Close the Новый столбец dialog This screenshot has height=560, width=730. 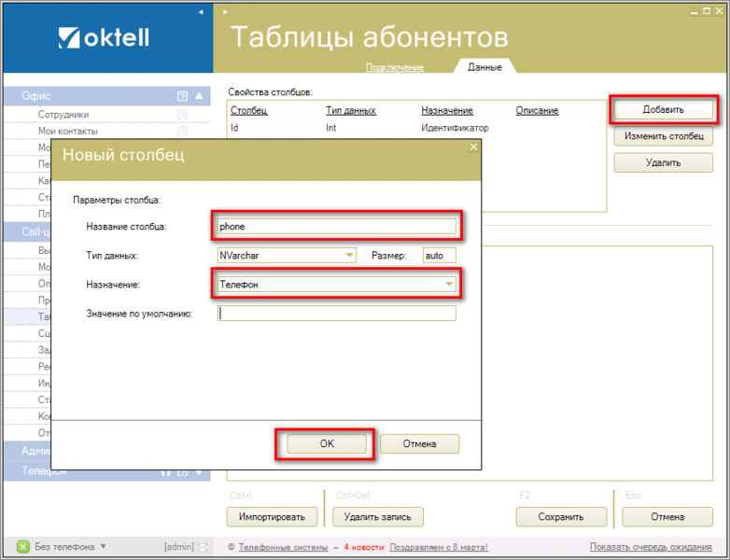(473, 147)
